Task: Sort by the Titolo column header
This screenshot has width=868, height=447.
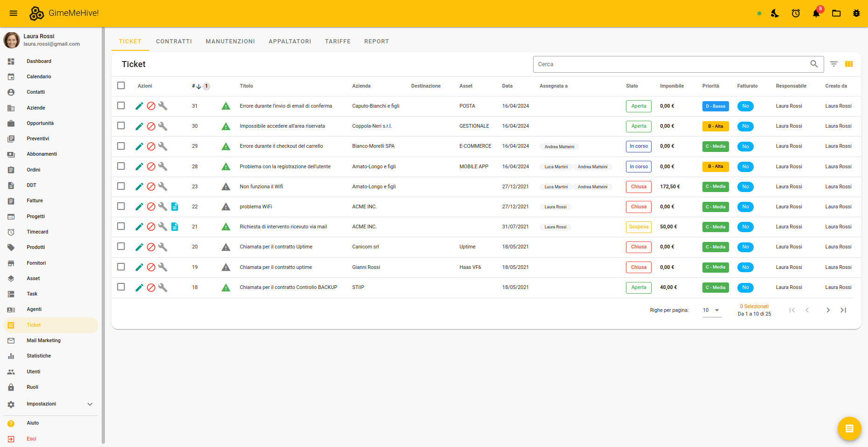Action: pos(246,86)
